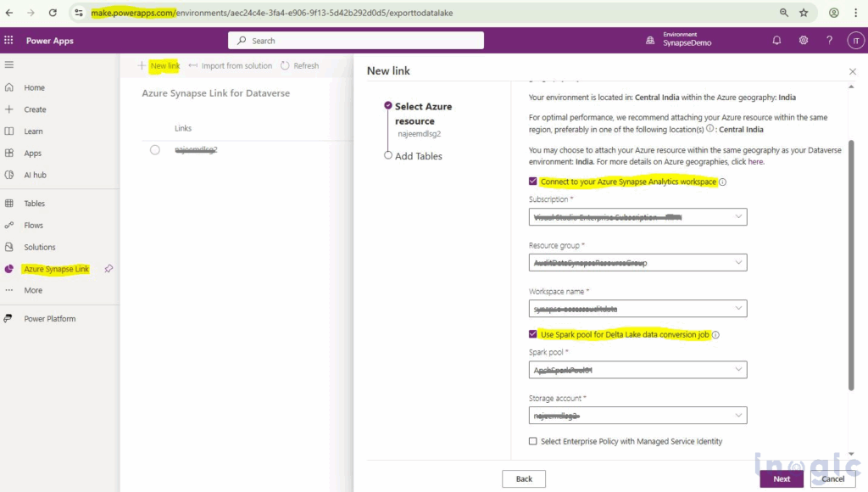Click inside the Search box
This screenshot has height=492, width=868.
click(x=354, y=40)
